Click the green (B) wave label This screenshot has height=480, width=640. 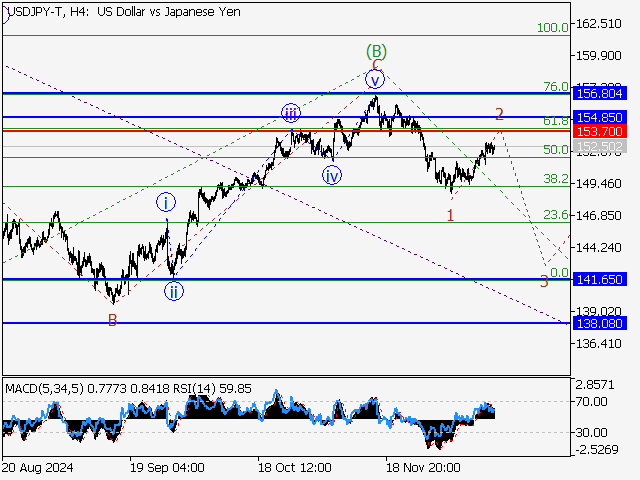pyautogui.click(x=376, y=50)
